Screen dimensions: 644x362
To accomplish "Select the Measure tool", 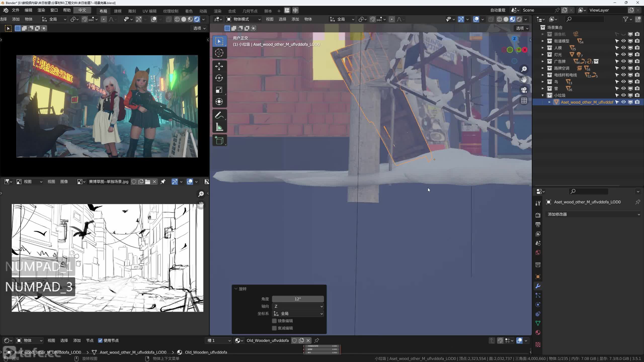I will (219, 127).
